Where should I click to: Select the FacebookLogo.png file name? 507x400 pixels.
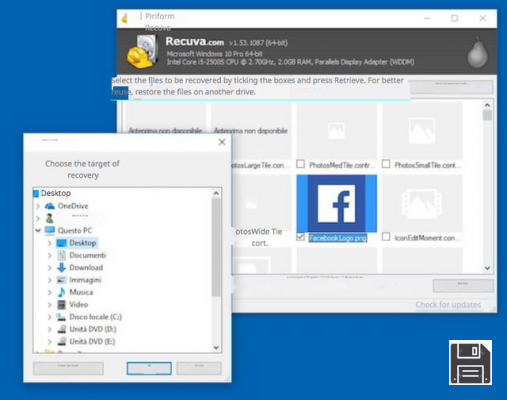[338, 238]
